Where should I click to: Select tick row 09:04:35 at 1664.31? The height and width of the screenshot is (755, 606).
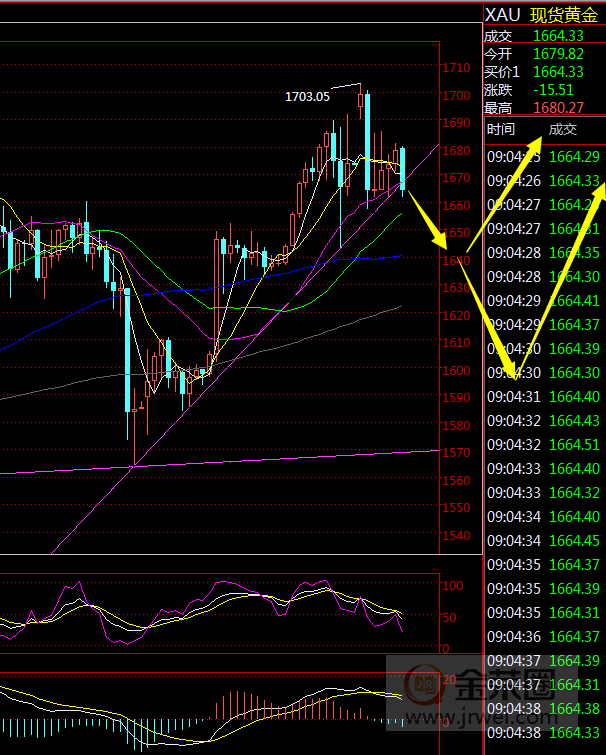pyautogui.click(x=544, y=613)
